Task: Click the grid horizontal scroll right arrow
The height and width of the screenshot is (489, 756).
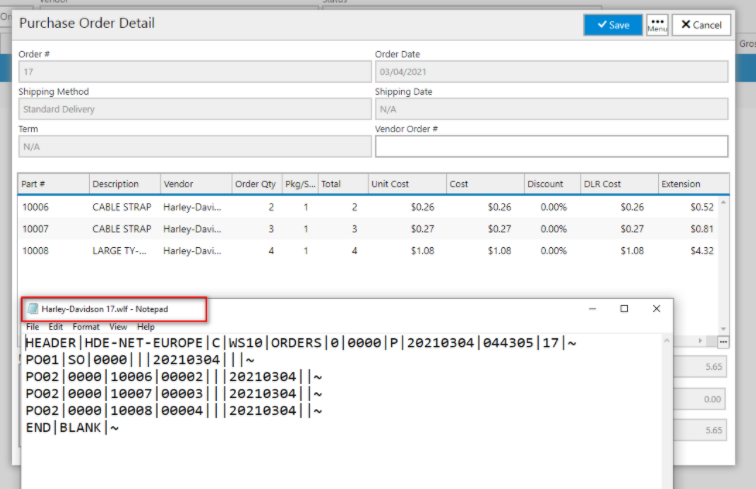Action: click(x=701, y=341)
